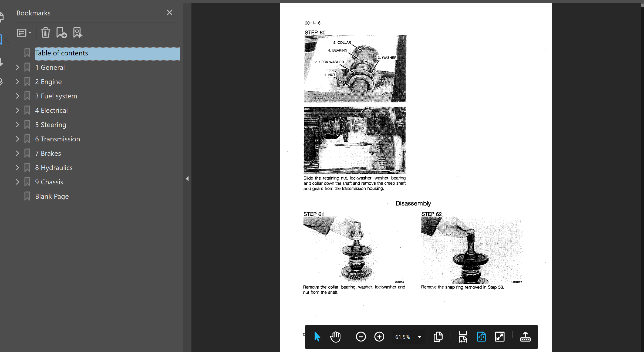Viewport: 644px width, 352px height.
Task: Open the page thumbnails sidebar icon
Action: tap(1, 17)
